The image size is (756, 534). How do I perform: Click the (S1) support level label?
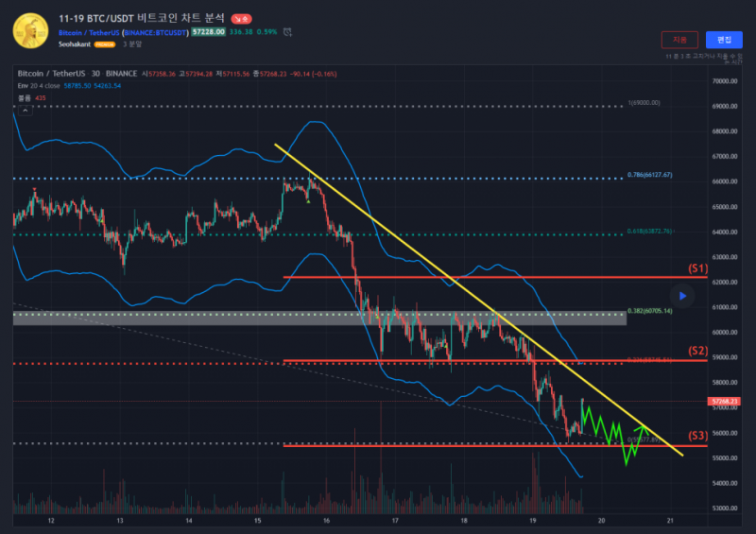(x=697, y=268)
